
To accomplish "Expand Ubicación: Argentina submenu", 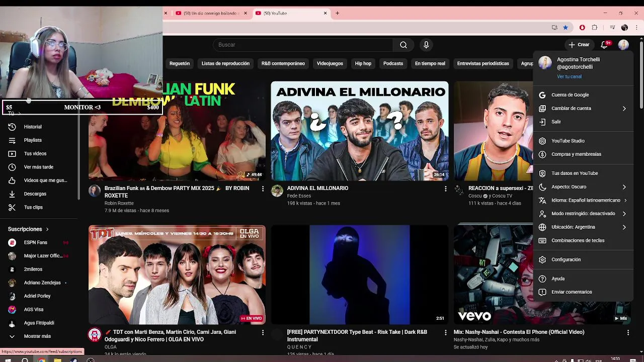I will click(x=583, y=227).
